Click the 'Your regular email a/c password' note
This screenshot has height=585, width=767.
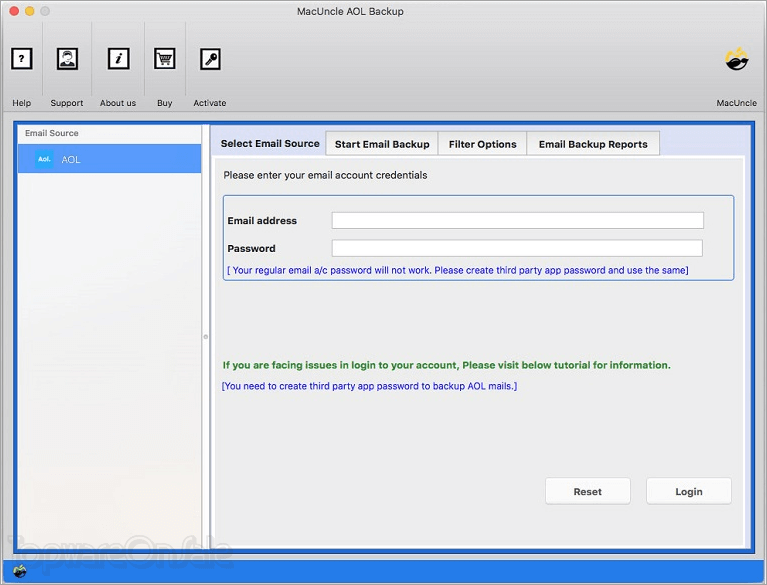point(457,270)
